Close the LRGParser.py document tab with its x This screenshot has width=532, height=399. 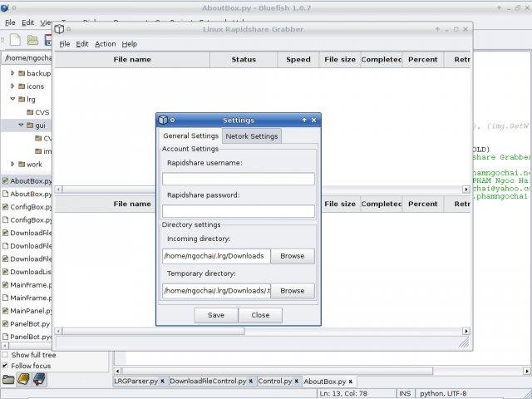click(x=163, y=382)
